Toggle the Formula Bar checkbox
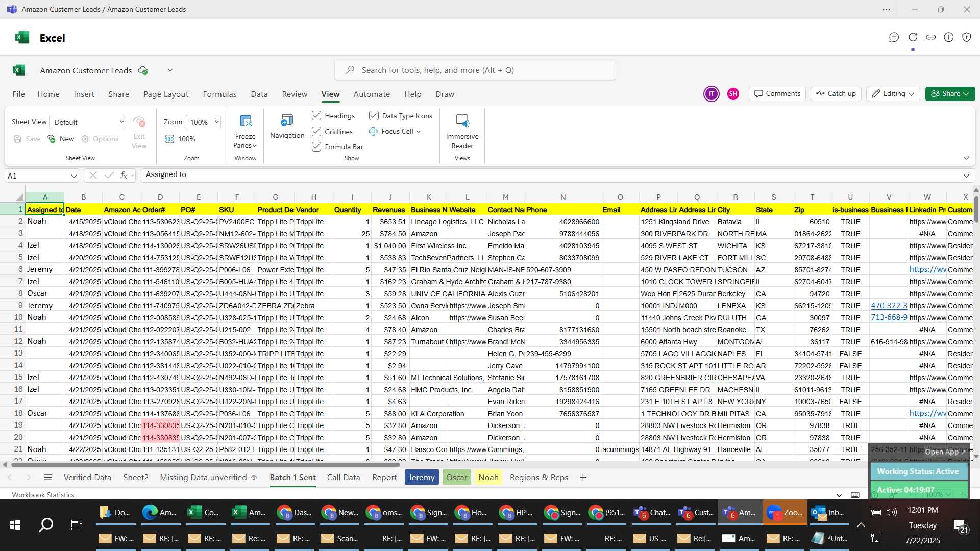Viewport: 980px width, 551px height. tap(316, 147)
